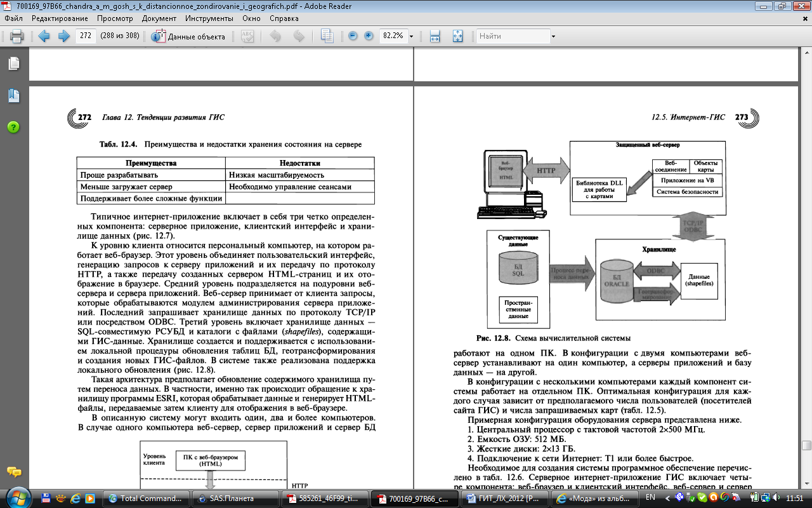Click the Windows Start button
This screenshot has width=812, height=508.
(x=17, y=498)
